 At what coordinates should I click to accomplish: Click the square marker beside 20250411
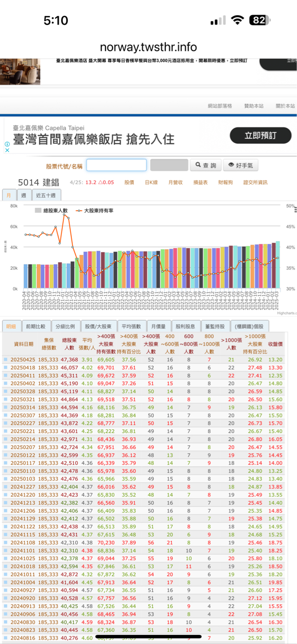(6, 375)
